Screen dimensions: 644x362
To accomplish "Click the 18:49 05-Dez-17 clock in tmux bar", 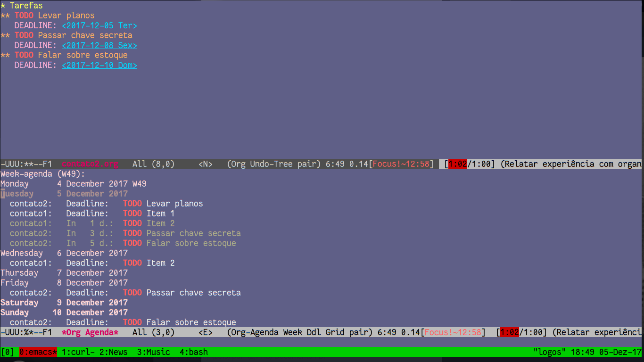I will click(x=606, y=352).
